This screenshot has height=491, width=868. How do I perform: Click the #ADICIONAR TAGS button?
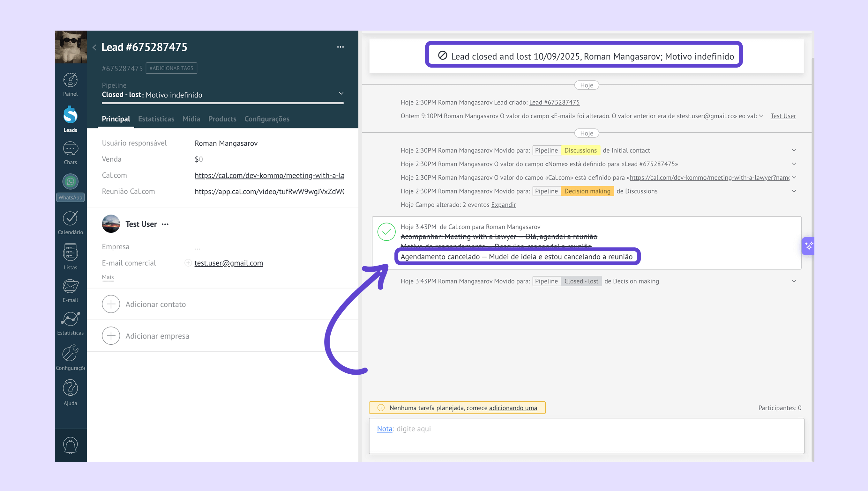[171, 68]
